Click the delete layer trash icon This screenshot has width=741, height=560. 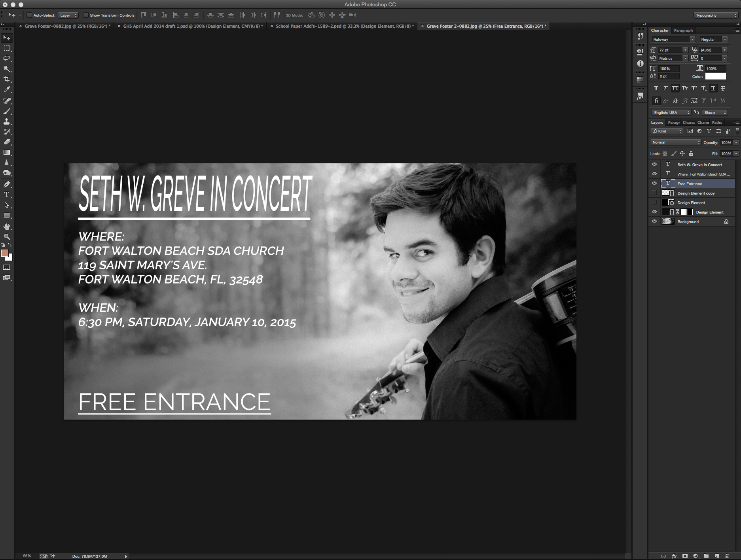click(727, 556)
